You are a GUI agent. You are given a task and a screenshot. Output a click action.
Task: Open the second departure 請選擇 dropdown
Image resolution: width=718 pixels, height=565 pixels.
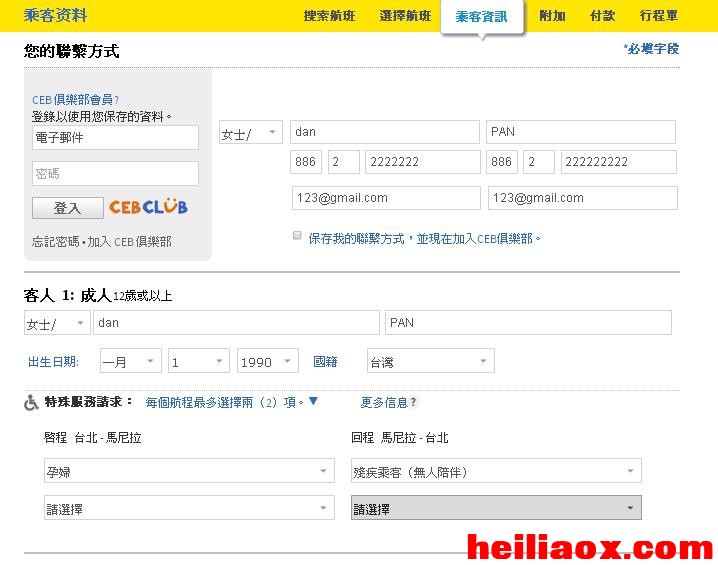(189, 508)
